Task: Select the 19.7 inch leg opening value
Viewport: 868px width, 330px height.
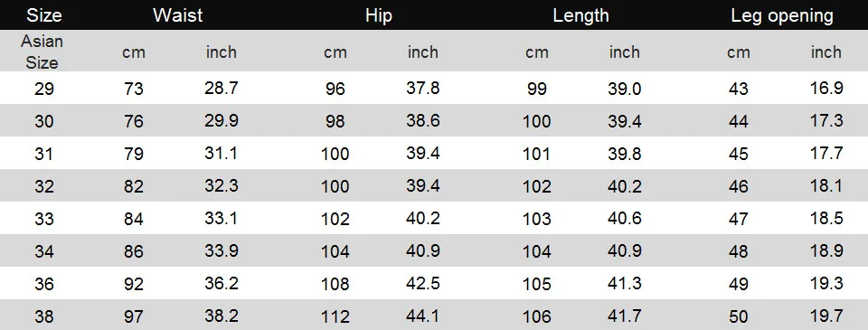Action: point(826,316)
